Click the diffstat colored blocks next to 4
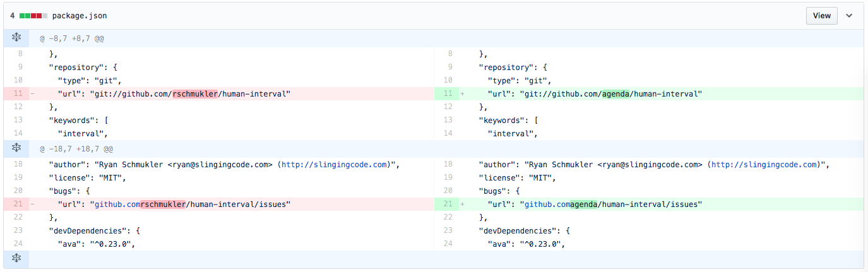Viewport: 868px width, 272px height. pos(33,16)
